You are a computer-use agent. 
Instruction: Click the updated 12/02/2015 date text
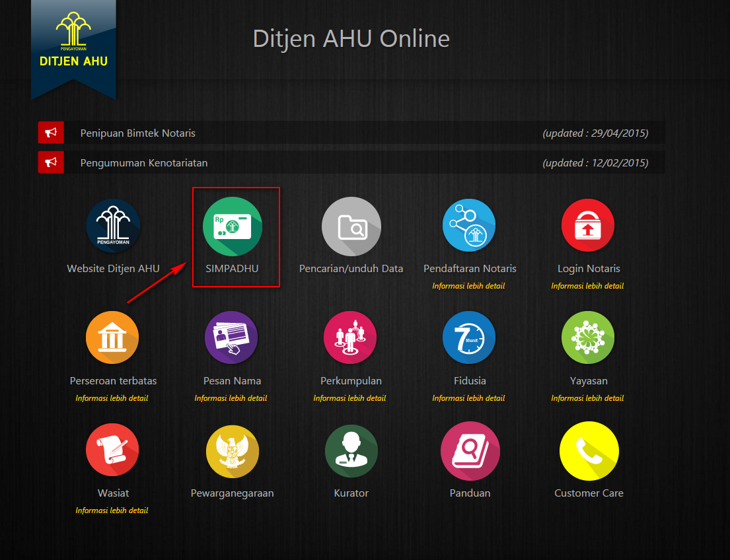click(x=595, y=163)
